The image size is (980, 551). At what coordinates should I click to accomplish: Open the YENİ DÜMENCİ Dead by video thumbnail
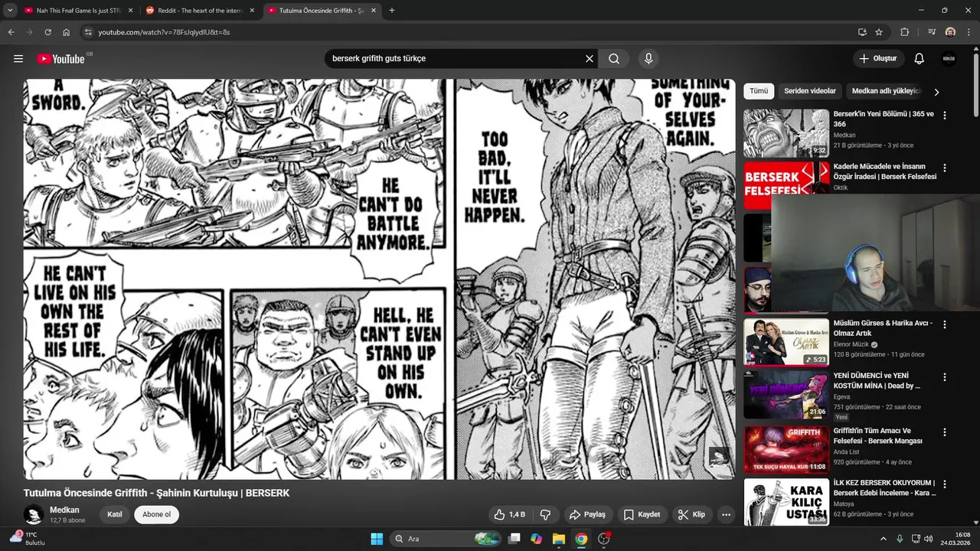click(786, 394)
